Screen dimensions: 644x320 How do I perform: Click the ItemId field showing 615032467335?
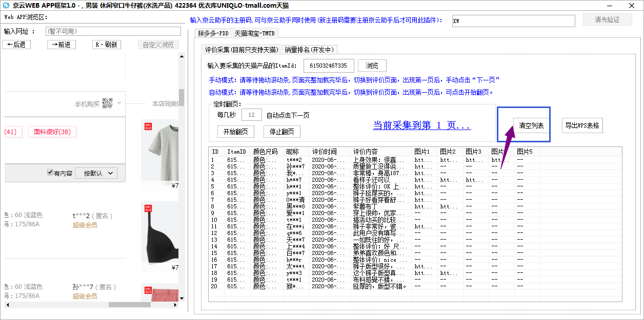coord(329,66)
